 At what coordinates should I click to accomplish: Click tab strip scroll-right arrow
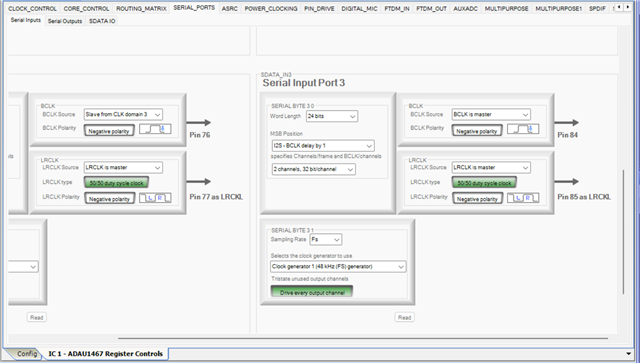pos(627,7)
